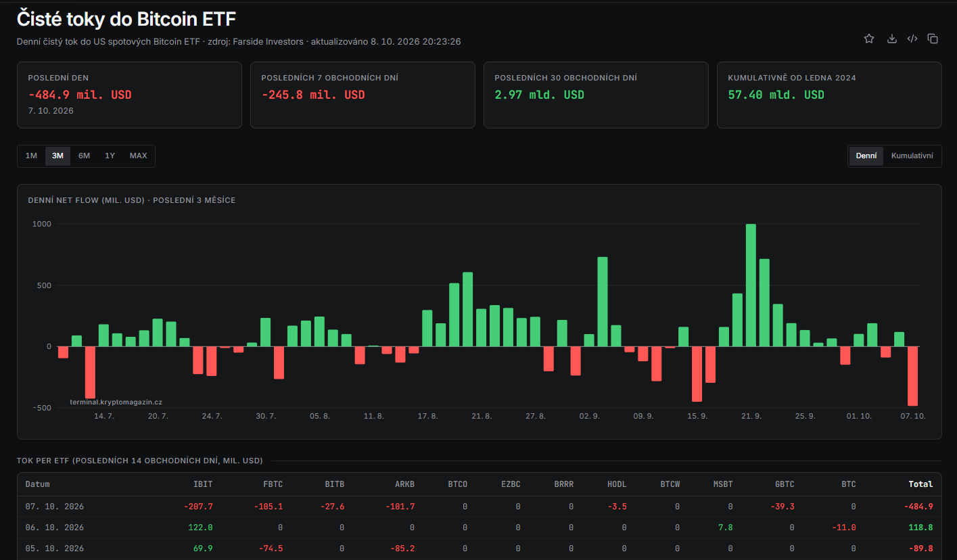The image size is (957, 560).
Task: Sort the table by FBTC column
Action: click(273, 484)
